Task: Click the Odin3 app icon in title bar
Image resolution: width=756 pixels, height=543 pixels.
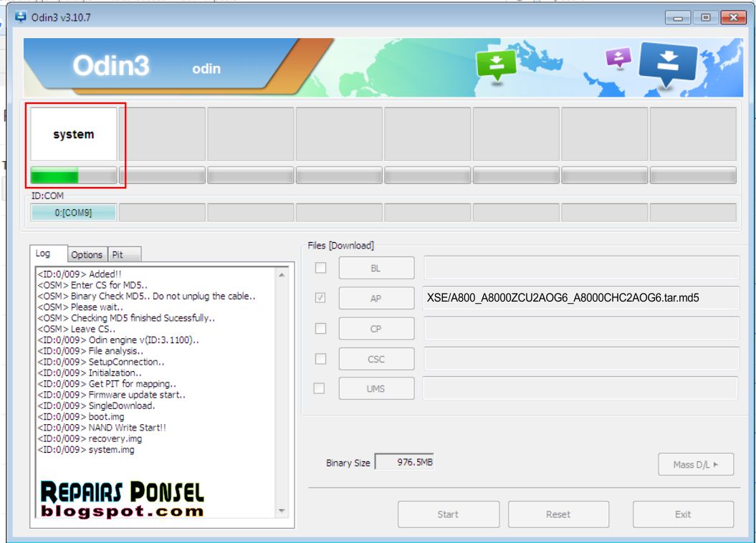Action: point(20,17)
